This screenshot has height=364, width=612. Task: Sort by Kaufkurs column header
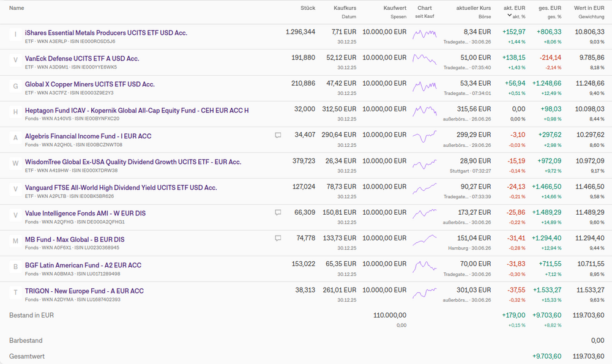click(x=345, y=8)
